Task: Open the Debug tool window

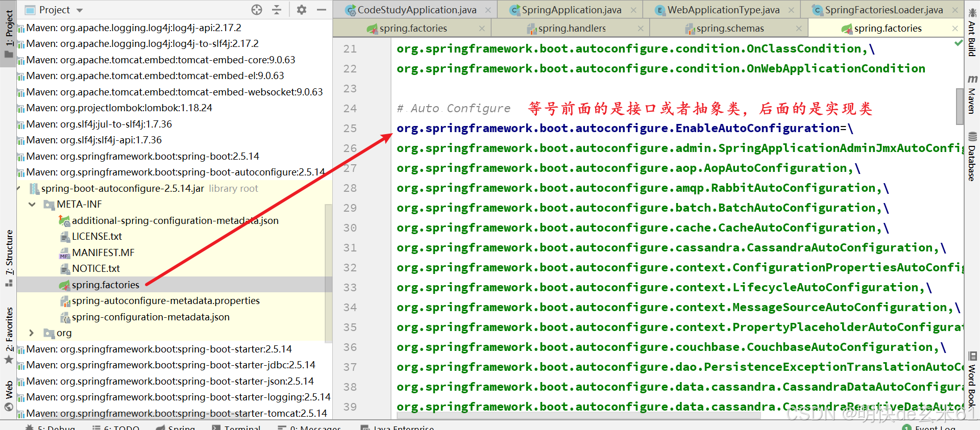Action: (x=51, y=426)
